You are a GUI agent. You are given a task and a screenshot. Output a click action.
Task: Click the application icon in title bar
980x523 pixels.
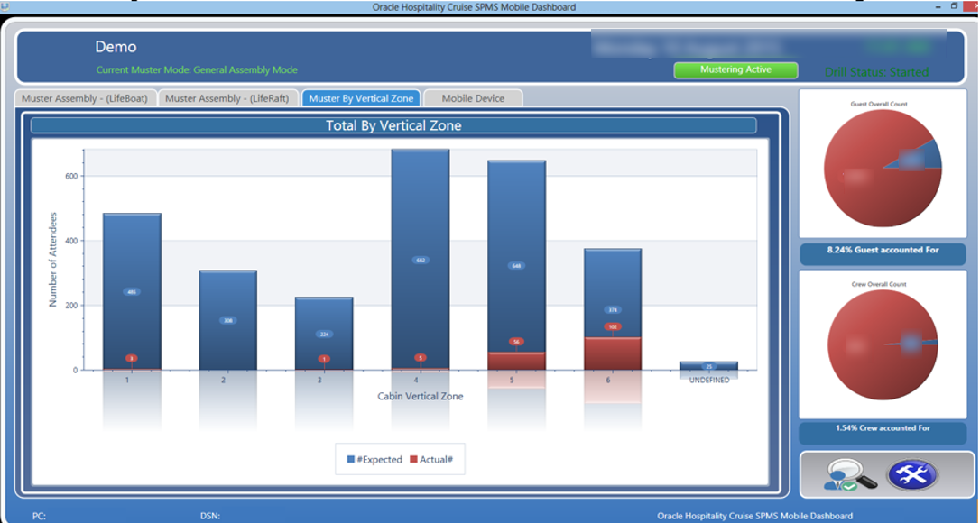tap(5, 7)
